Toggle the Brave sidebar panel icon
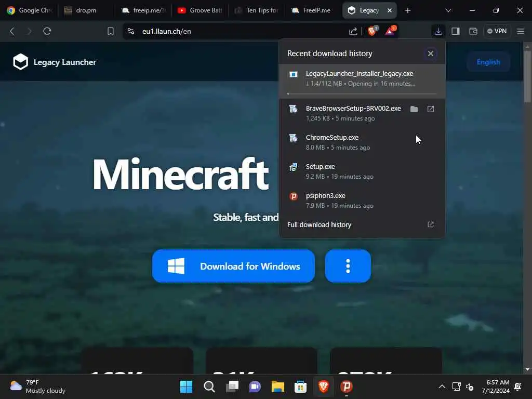This screenshot has width=532, height=399. [455, 32]
